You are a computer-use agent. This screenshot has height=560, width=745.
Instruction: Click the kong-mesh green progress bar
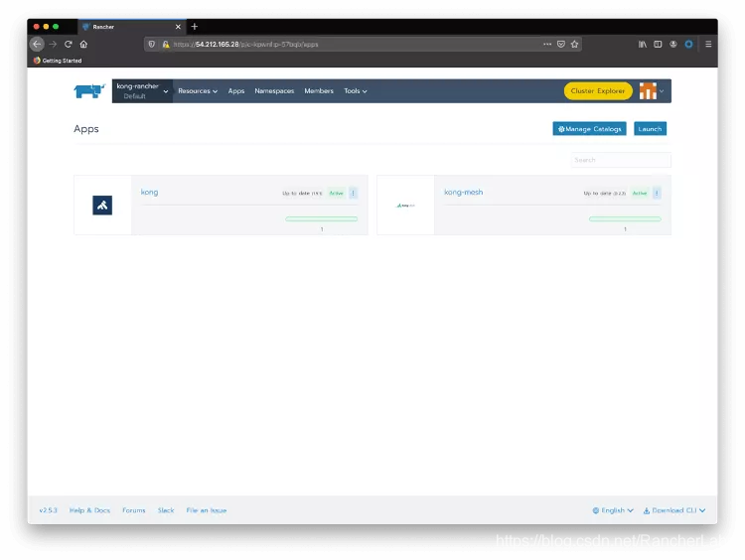625,219
